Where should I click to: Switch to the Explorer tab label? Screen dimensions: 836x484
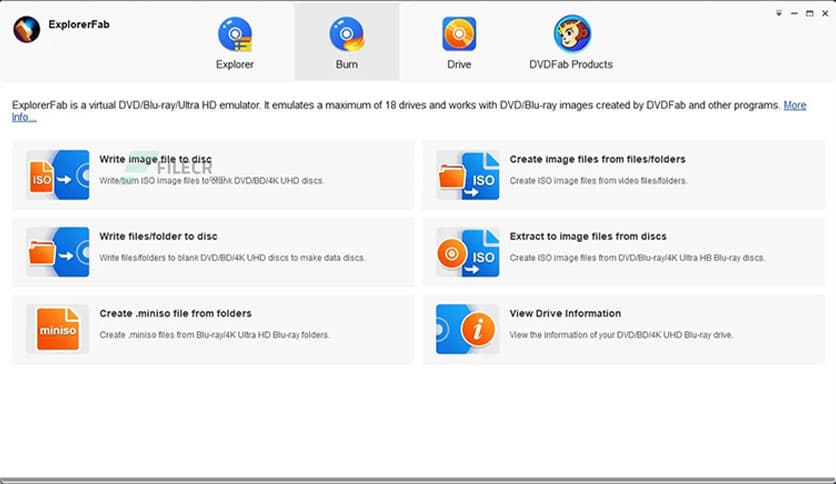coord(235,64)
